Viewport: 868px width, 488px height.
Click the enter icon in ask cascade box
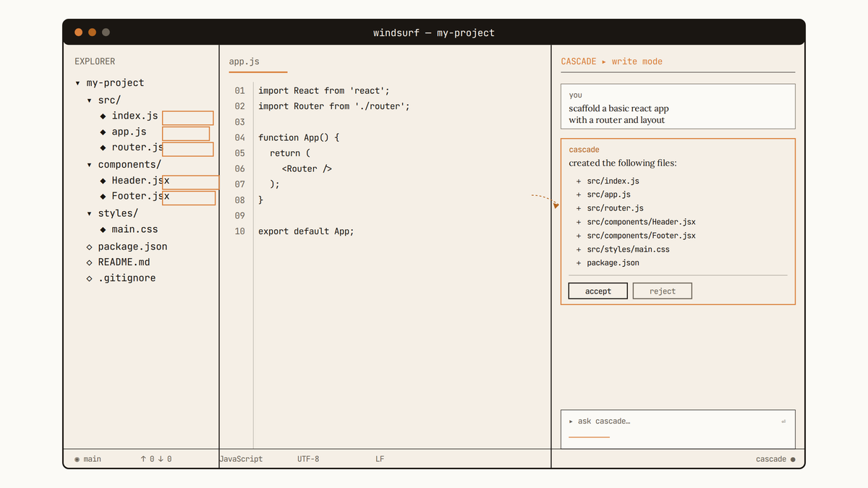click(783, 421)
